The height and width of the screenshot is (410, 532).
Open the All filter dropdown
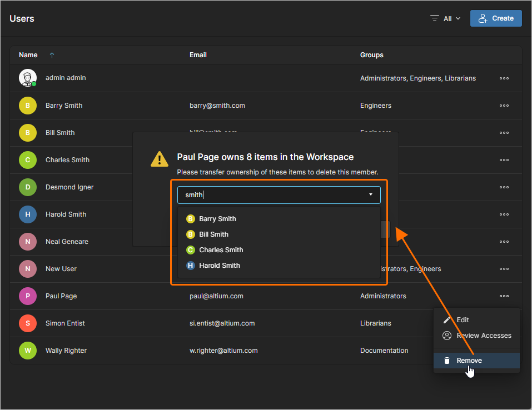(452, 19)
